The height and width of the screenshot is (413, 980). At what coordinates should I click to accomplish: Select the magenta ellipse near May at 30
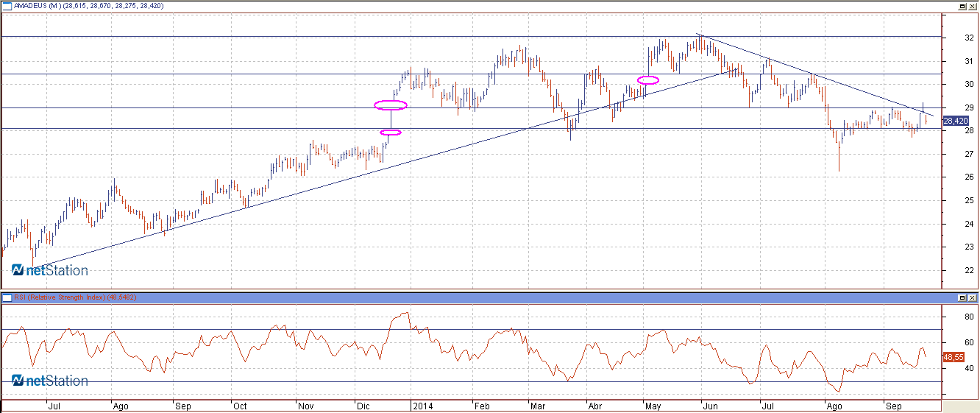point(648,80)
